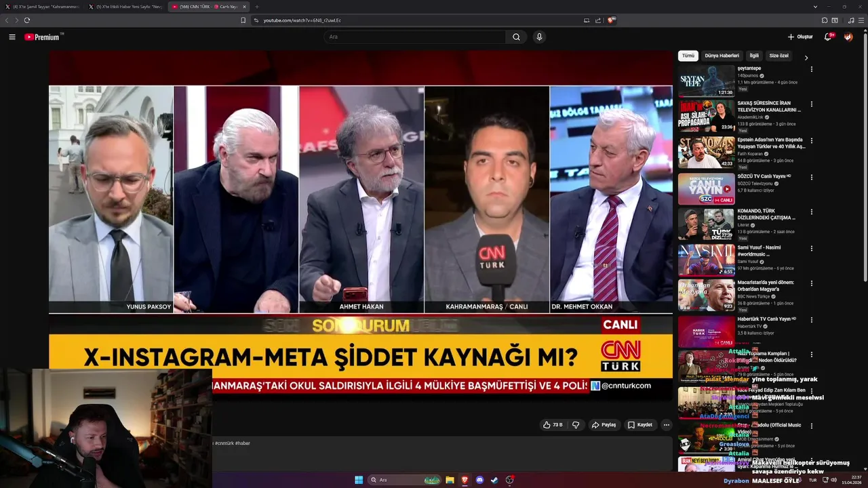Open AkademikLink channel link
The image size is (868, 488).
pyautogui.click(x=750, y=117)
